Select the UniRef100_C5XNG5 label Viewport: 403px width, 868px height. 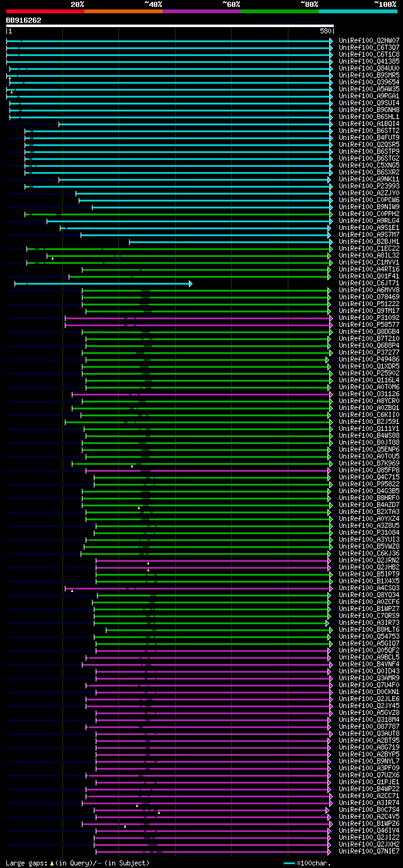(369, 165)
